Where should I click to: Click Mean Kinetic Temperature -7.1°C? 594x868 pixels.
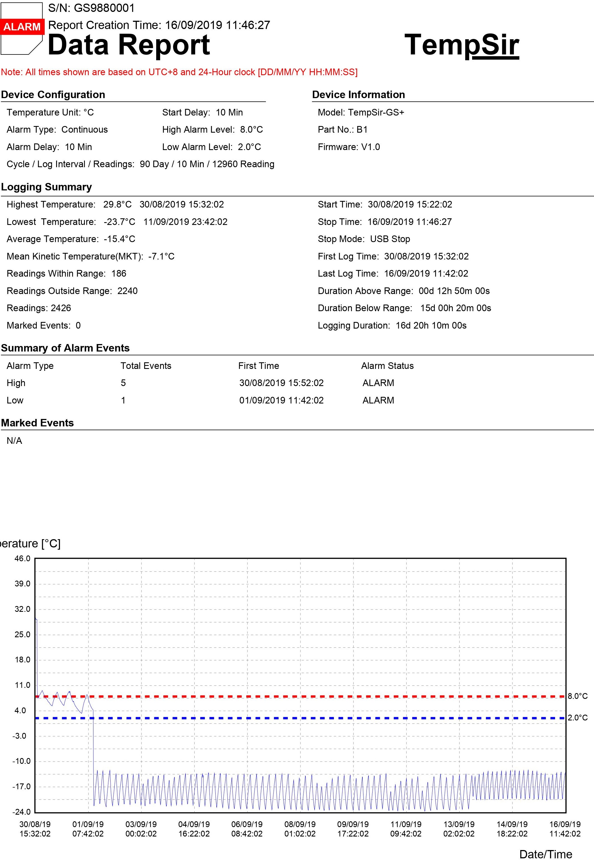(x=90, y=256)
